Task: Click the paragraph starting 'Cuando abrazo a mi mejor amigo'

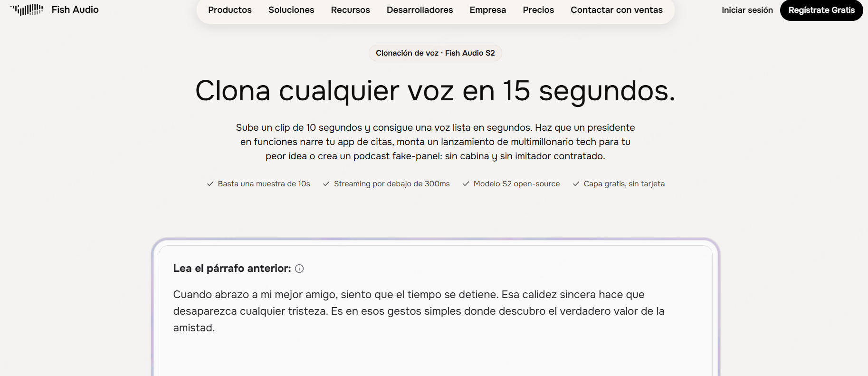Action: coord(419,311)
